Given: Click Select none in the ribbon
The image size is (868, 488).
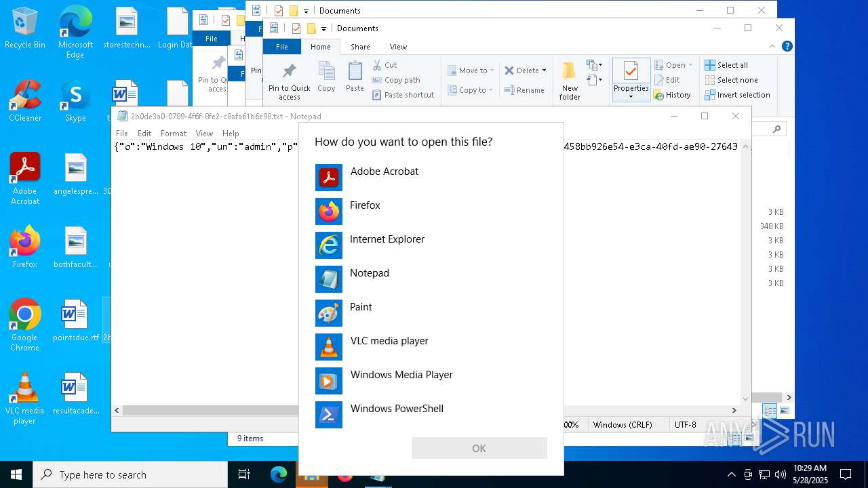Looking at the screenshot, I should click(x=730, y=80).
